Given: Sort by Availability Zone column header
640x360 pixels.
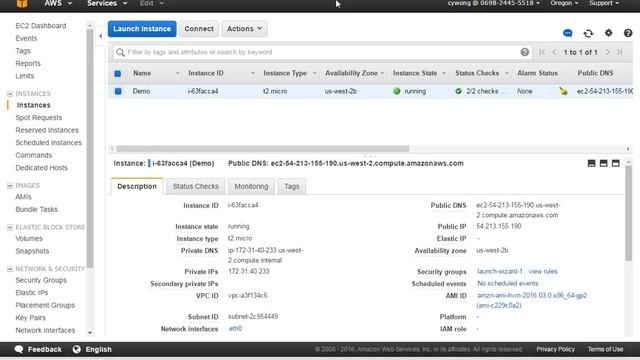Looking at the screenshot, I should pos(351,73).
